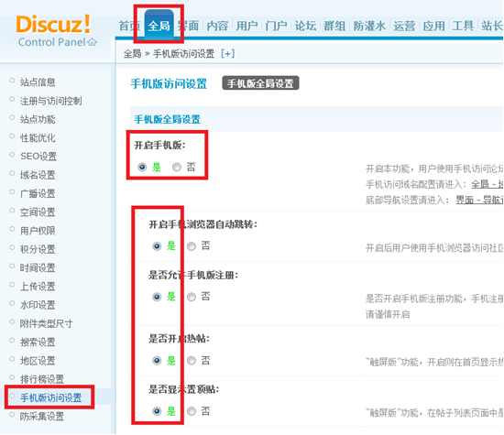
Task: Open 手机版全局设置 sub-tab button
Action: pos(260,83)
